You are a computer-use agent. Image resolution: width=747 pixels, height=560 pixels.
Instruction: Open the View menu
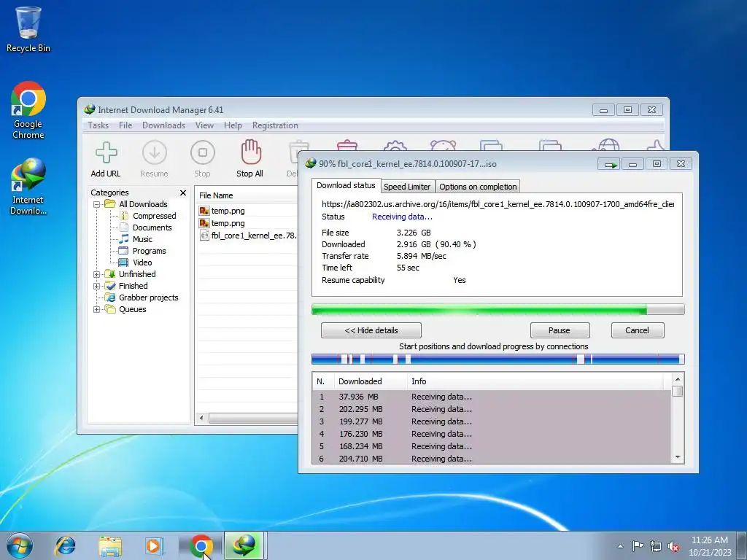pyautogui.click(x=204, y=125)
